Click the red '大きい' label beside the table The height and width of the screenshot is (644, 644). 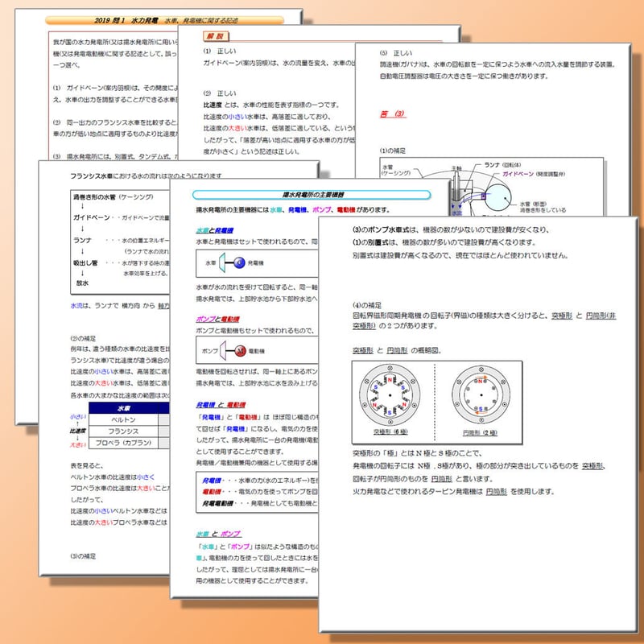tap(77, 445)
